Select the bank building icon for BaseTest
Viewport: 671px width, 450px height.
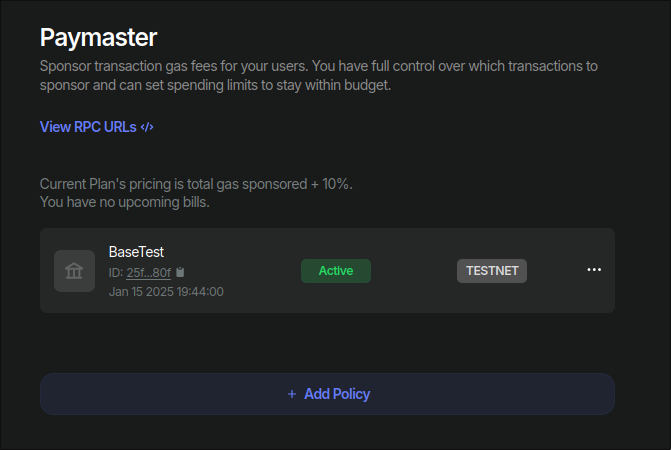(x=74, y=271)
